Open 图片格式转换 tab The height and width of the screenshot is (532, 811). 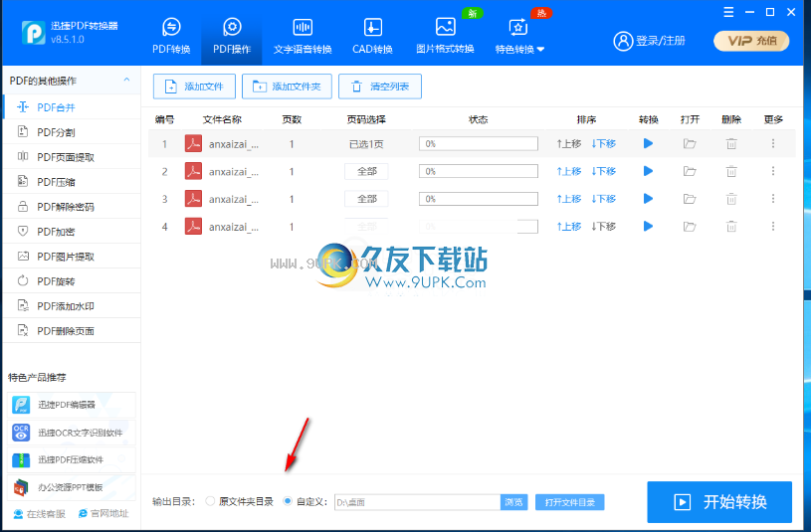pyautogui.click(x=445, y=36)
